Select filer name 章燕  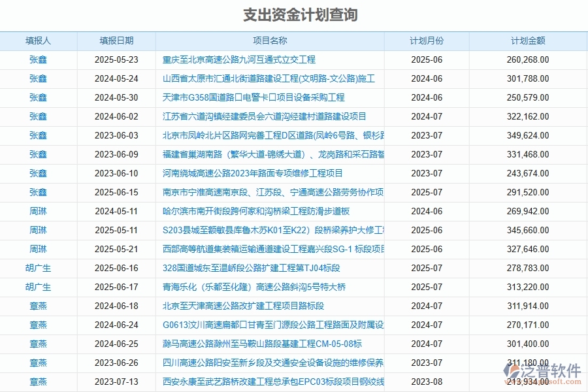point(39,306)
